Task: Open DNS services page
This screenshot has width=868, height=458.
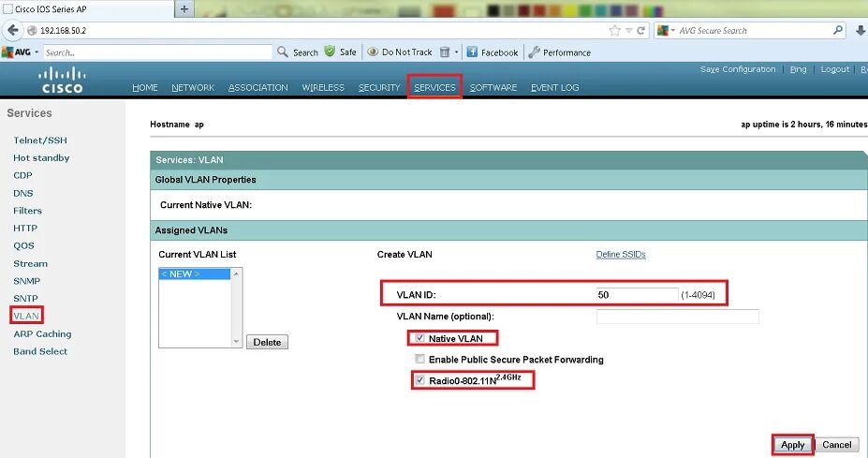Action: click(x=23, y=193)
